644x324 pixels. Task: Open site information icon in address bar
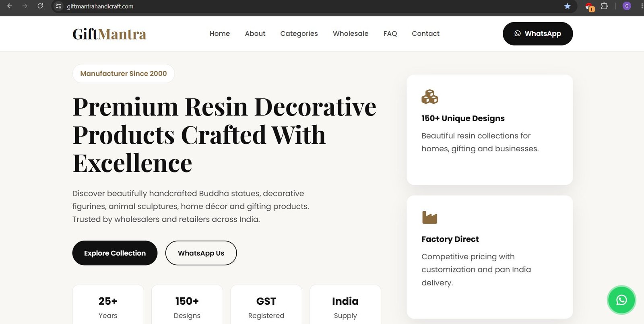(x=58, y=6)
